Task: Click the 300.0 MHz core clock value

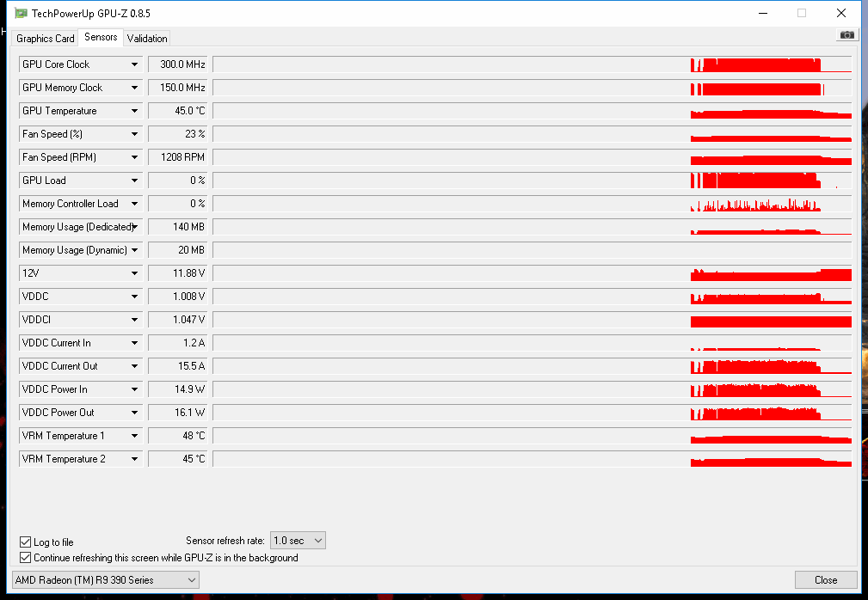Action: click(x=178, y=64)
